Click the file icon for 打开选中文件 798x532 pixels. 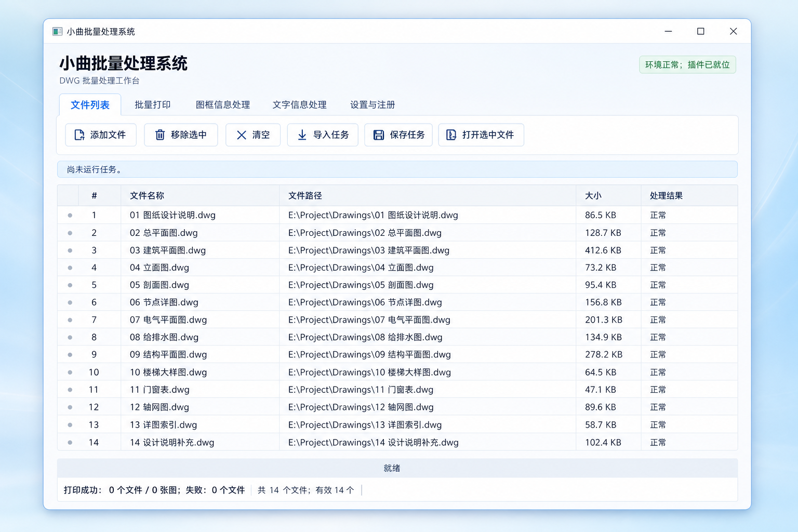(x=451, y=135)
